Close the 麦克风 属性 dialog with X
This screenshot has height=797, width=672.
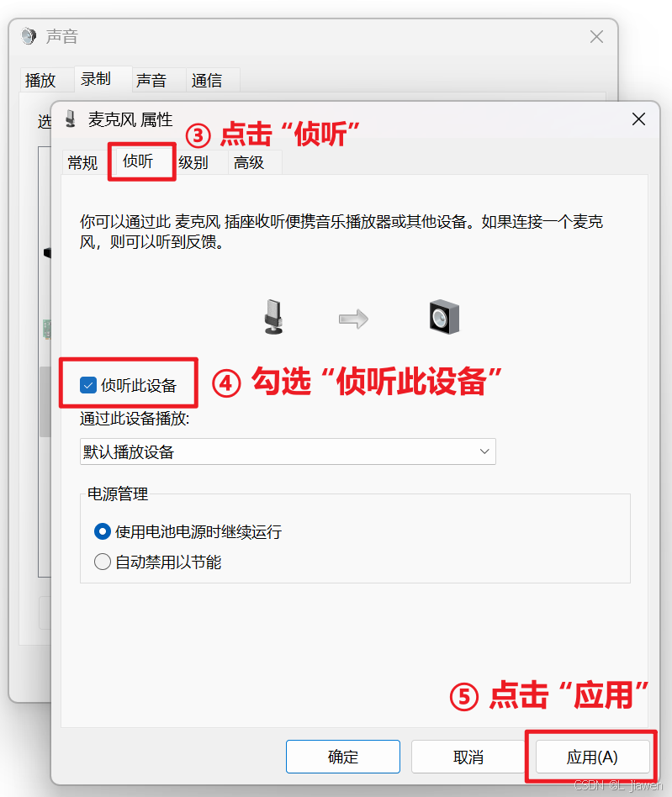(x=638, y=119)
